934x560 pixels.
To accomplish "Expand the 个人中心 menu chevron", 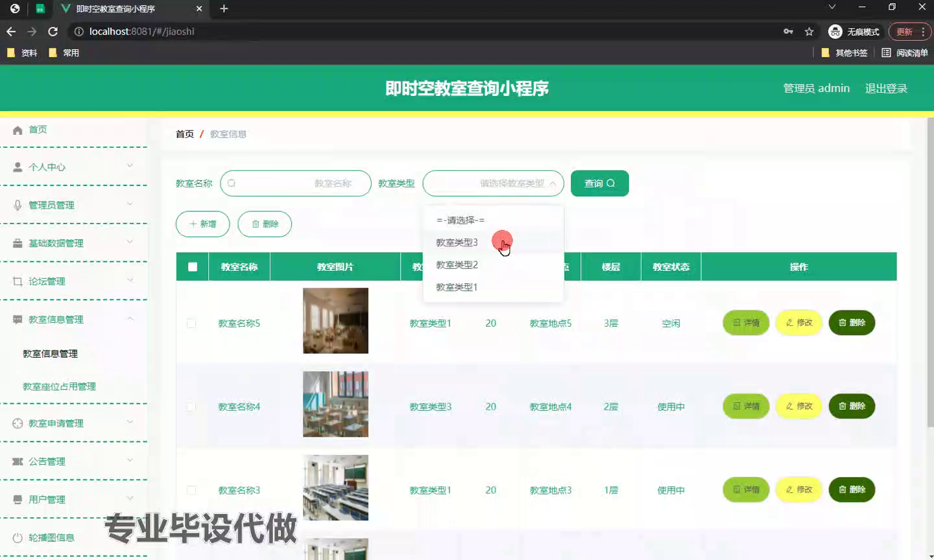I will pyautogui.click(x=130, y=166).
